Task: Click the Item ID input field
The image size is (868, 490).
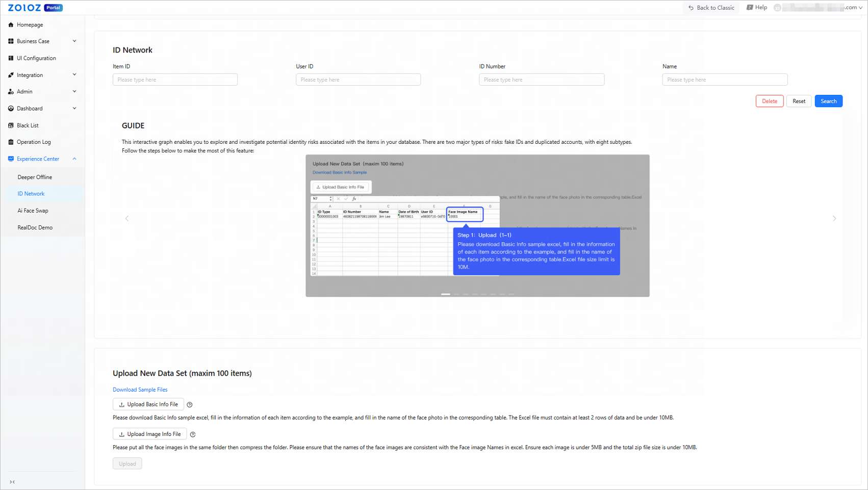Action: coord(175,80)
